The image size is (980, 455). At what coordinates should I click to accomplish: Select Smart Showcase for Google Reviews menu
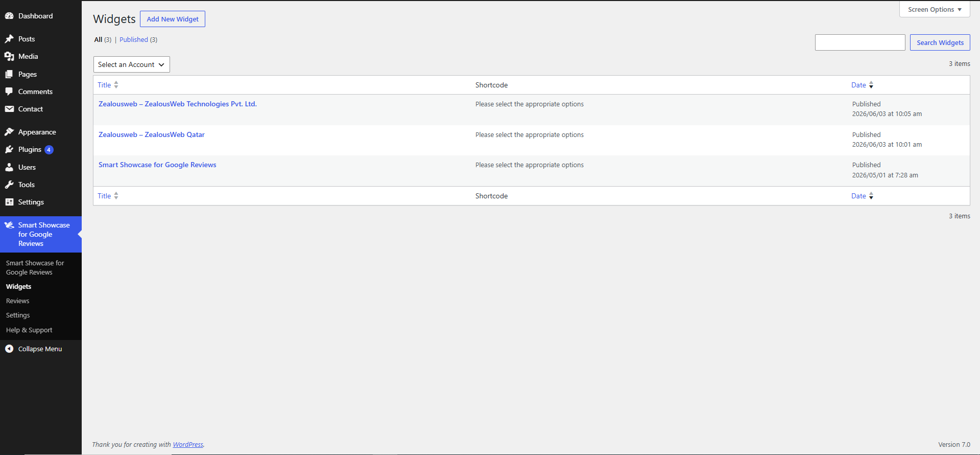coord(41,234)
